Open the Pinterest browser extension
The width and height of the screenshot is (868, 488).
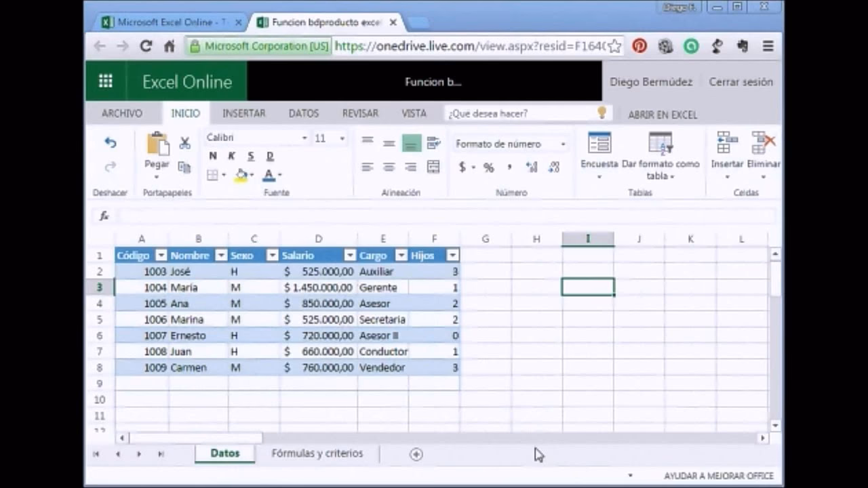[x=639, y=46]
